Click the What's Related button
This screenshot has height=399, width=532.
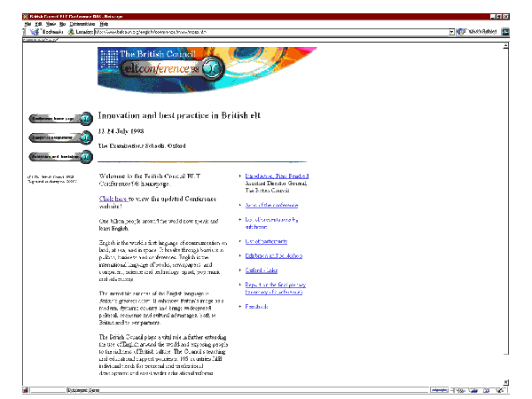point(477,32)
